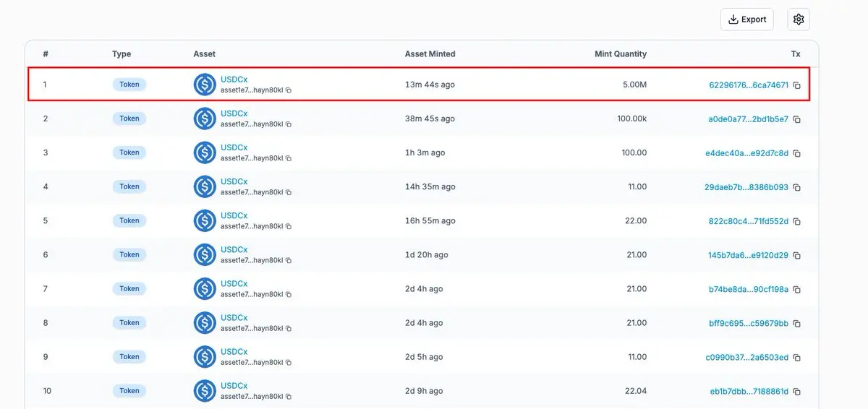Copy asset ID in row 9
The width and height of the screenshot is (868, 409).
tap(289, 362)
